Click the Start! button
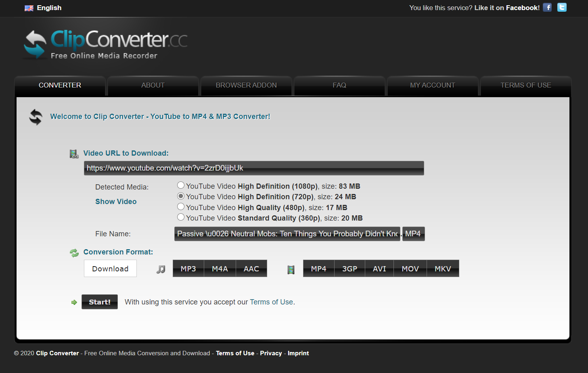Screen dimensions: 588x373 click(100, 302)
